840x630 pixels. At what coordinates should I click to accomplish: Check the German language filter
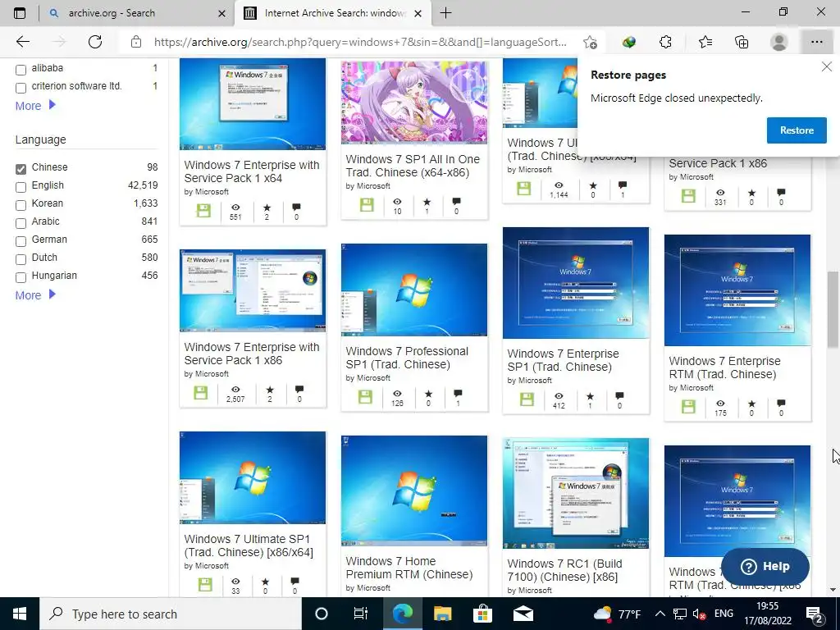(21, 242)
